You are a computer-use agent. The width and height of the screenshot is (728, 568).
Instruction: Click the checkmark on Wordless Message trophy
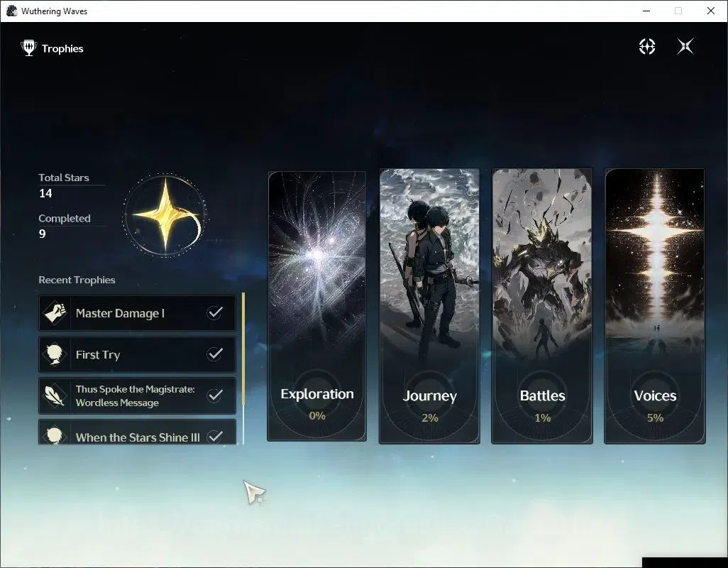pyautogui.click(x=215, y=395)
